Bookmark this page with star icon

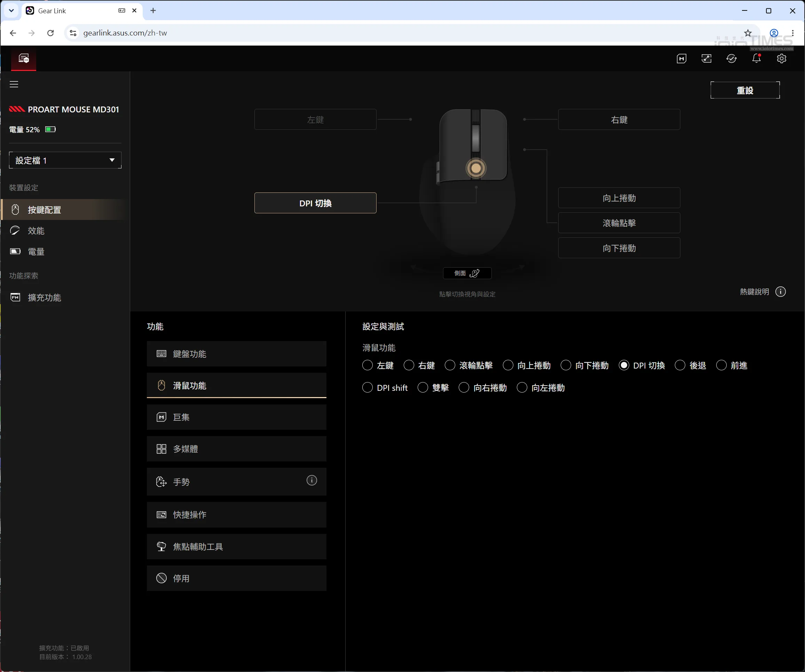[748, 33]
